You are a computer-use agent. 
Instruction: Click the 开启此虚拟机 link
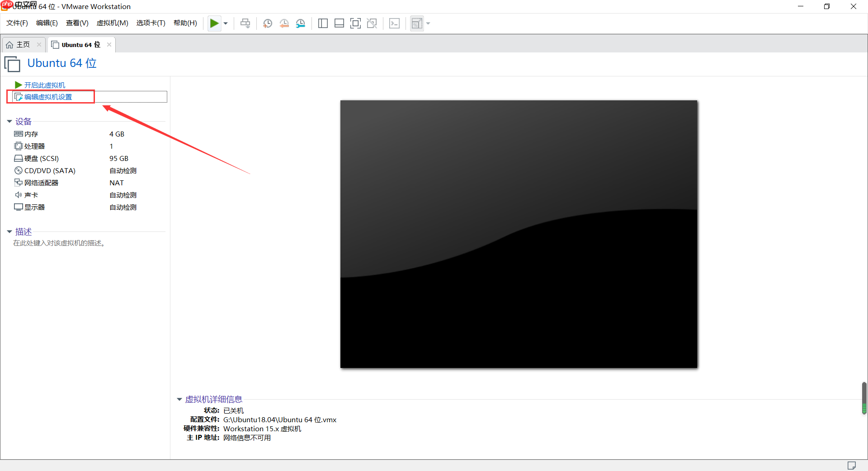44,85
